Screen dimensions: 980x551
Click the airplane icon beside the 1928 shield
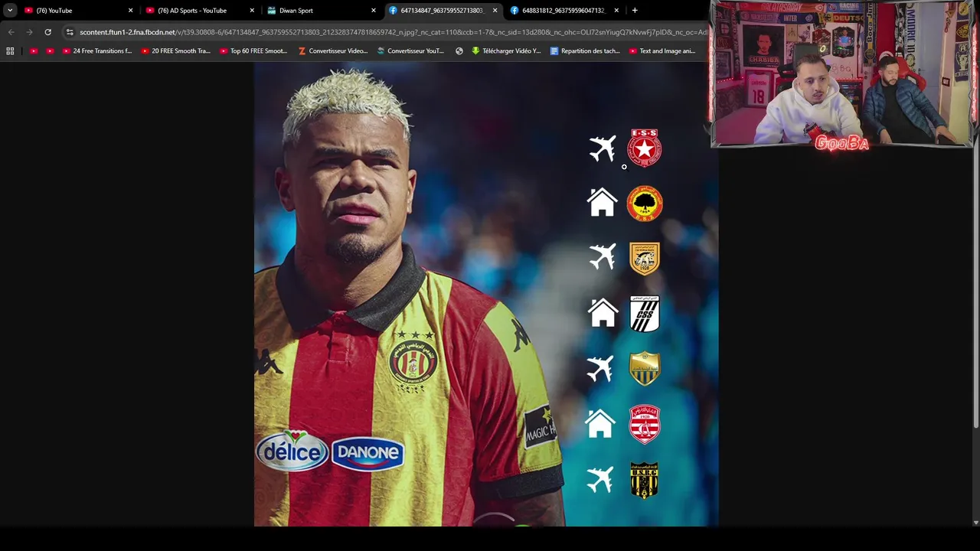[x=603, y=256]
